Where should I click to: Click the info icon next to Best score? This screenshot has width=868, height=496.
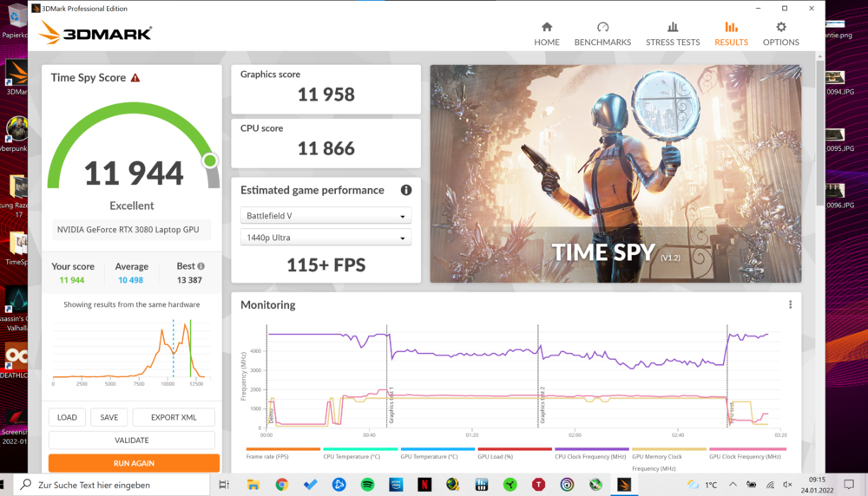click(x=201, y=267)
